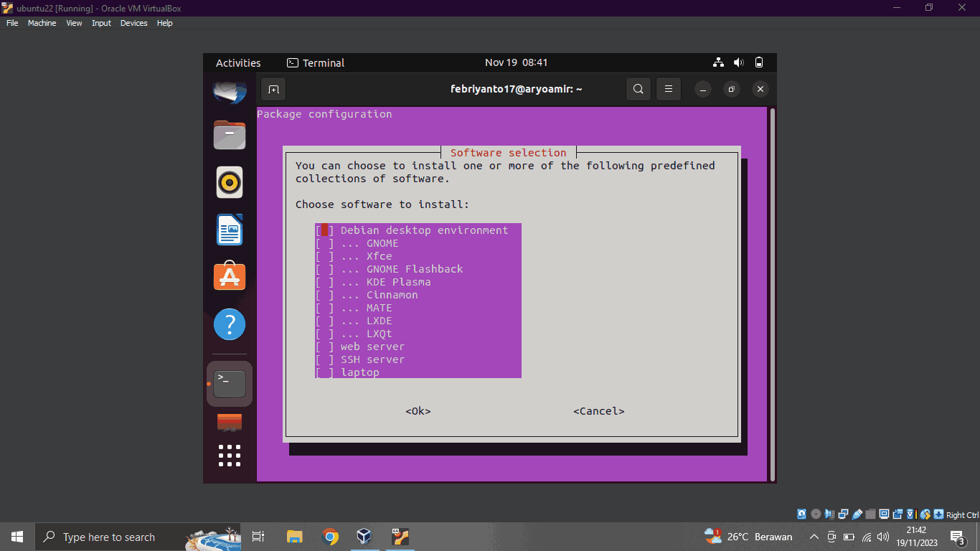Click VirtualBox network indicator icon
The width and height of the screenshot is (980, 551).
click(843, 514)
